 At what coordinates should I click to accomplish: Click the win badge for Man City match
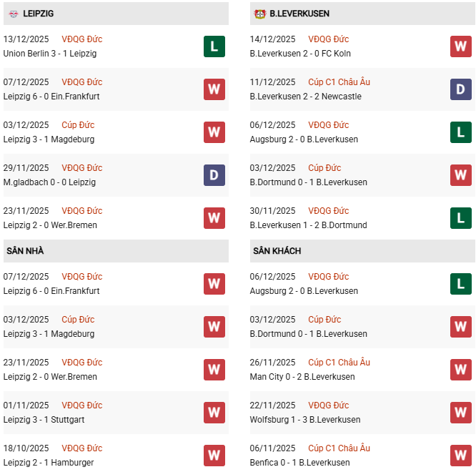click(x=461, y=370)
